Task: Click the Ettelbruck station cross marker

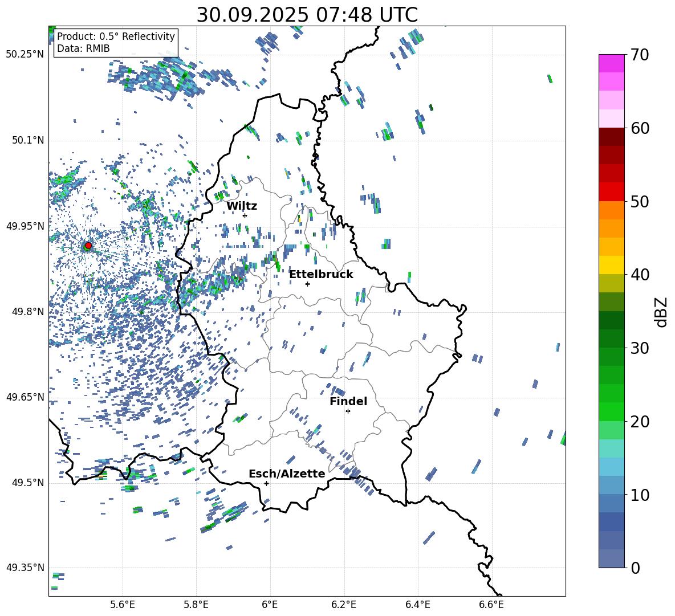Action: coord(307,284)
